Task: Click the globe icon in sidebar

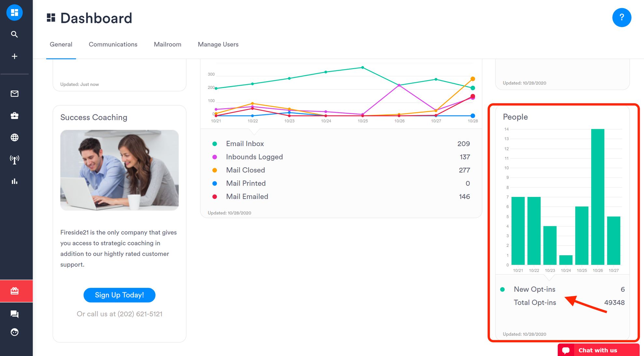Action: click(14, 138)
